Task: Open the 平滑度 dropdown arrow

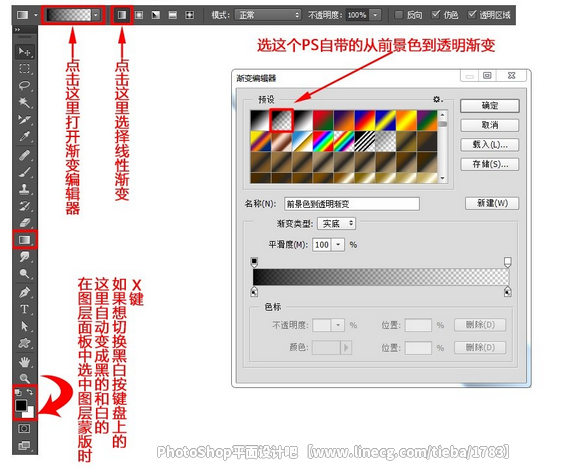Action: click(x=338, y=245)
